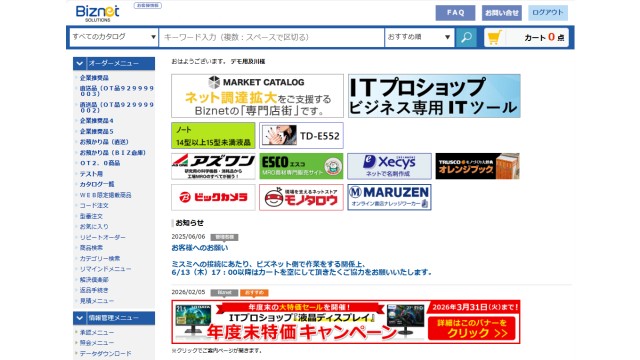Image resolution: width=640 pixels, height=360 pixels.
Task: Open コード注文 menu item
Action: pyautogui.click(x=94, y=205)
